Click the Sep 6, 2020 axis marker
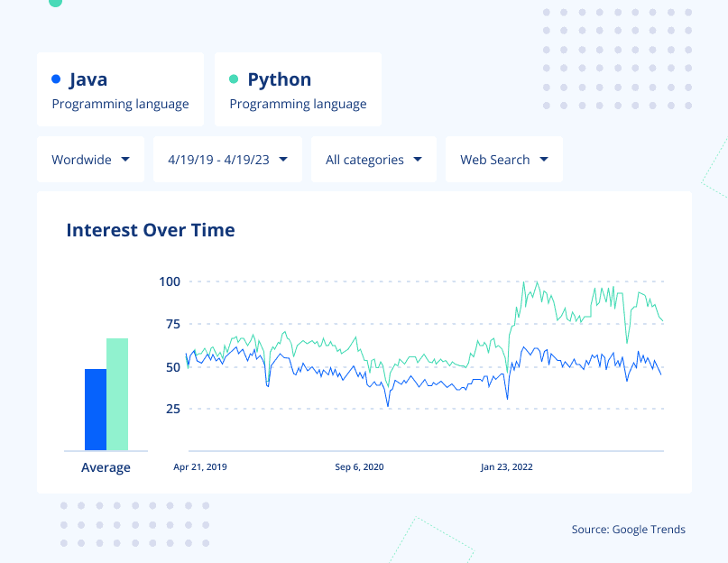 coord(359,467)
